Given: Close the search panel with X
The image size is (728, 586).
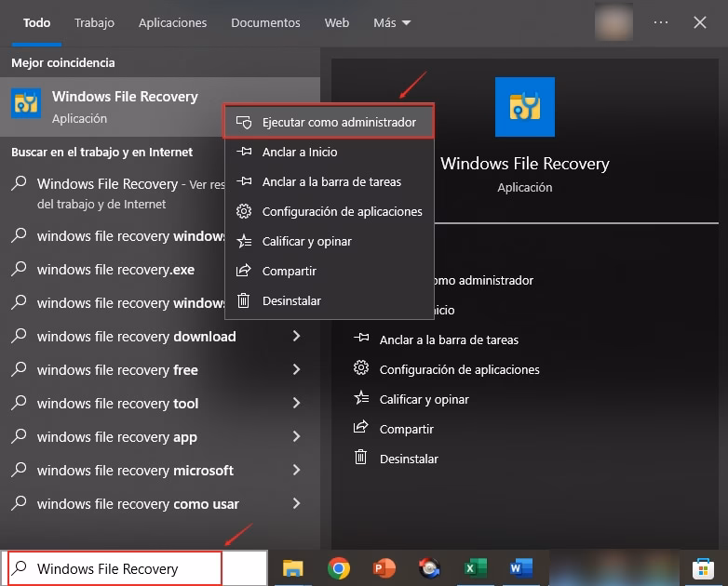Looking at the screenshot, I should pyautogui.click(x=700, y=22).
